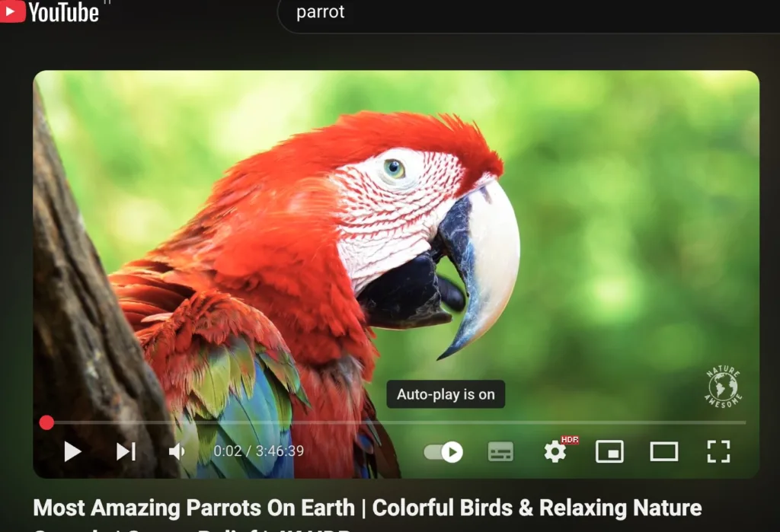This screenshot has width=780, height=532.
Task: Click the red HDR badge on settings
Action: [570, 440]
